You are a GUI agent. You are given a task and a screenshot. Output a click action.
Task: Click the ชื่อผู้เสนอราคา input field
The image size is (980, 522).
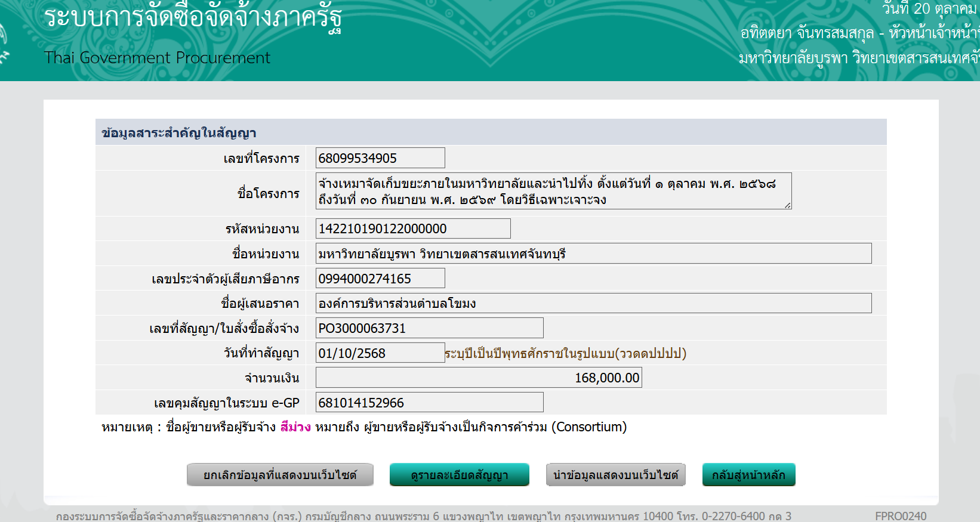pos(593,303)
